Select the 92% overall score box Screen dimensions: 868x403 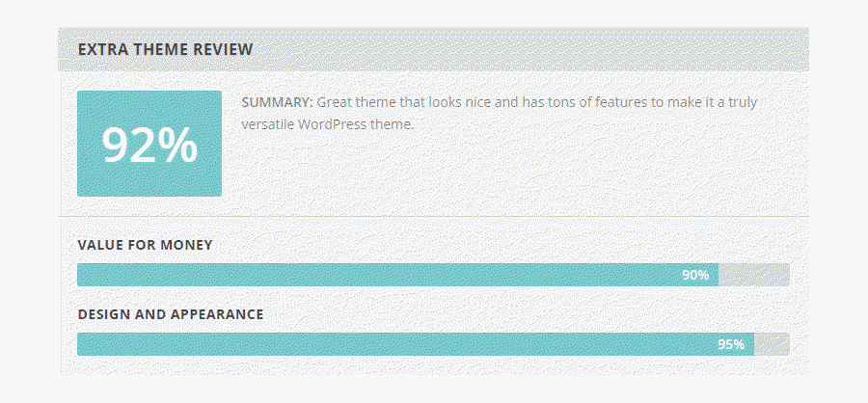149,144
